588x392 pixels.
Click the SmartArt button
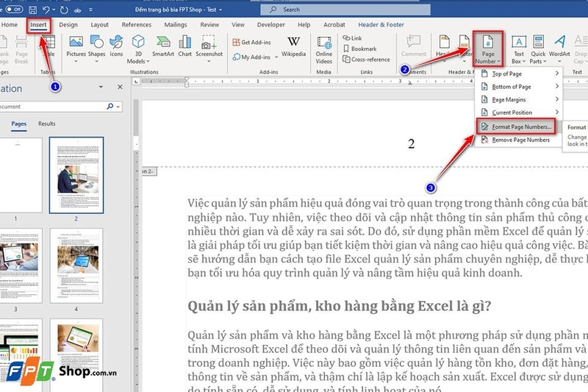coord(163,46)
